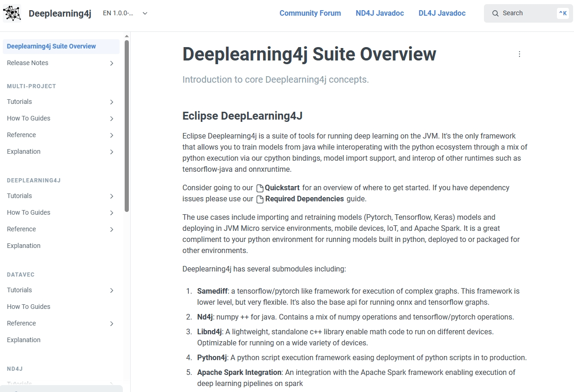This screenshot has width=574, height=392.
Task: Expand Deeplearning4j Reference chevron
Action: [111, 229]
